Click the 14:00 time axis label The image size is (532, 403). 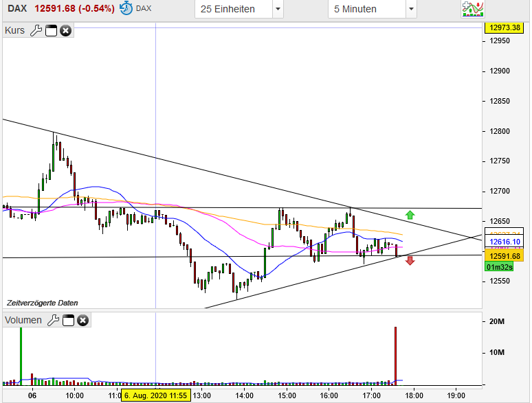point(244,395)
